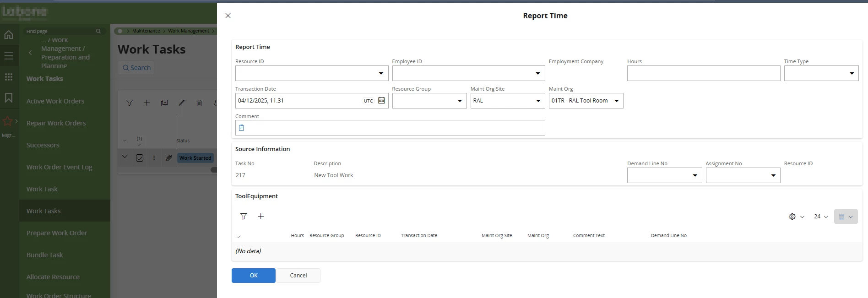This screenshot has height=298, width=868.
Task: Toggle the checkbox on the Work Started row
Action: click(140, 158)
